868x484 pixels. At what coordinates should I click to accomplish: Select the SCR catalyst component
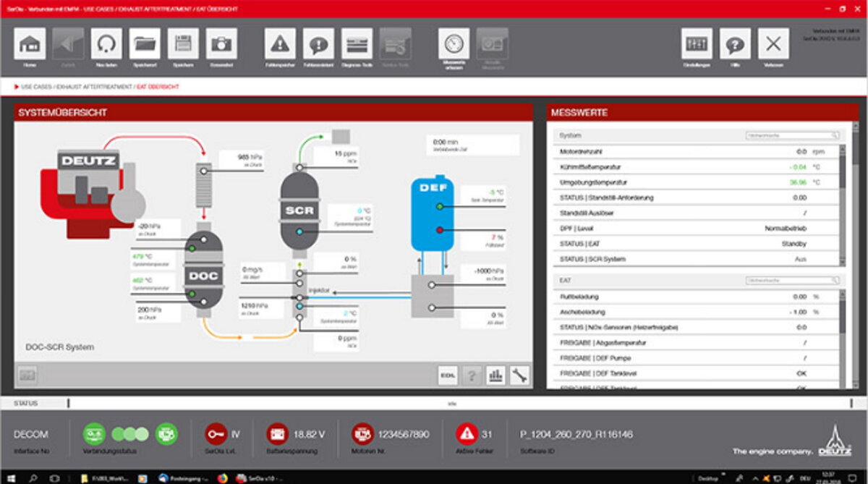[x=299, y=211]
